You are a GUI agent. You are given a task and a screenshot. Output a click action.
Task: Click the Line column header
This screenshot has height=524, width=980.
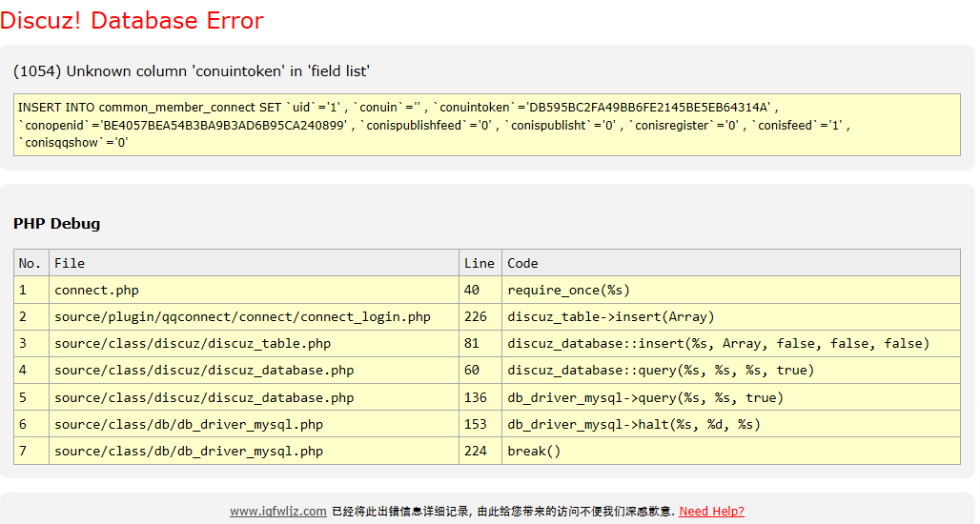click(480, 263)
